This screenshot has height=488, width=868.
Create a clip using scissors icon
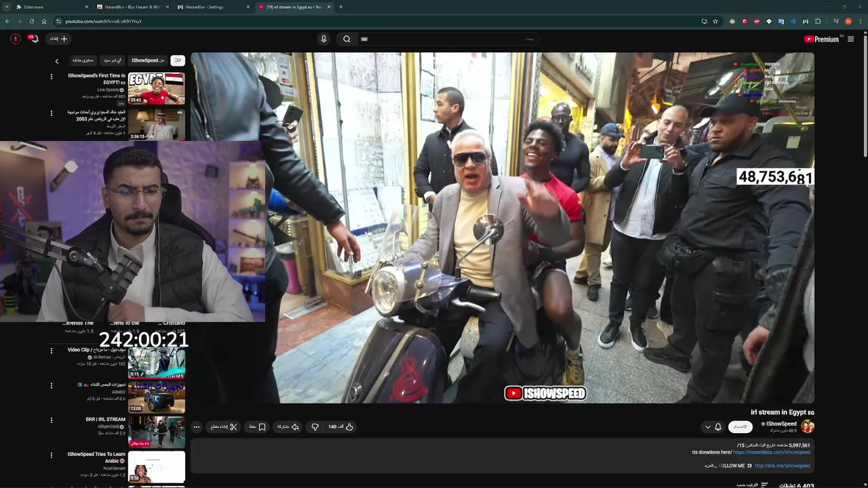[224, 427]
